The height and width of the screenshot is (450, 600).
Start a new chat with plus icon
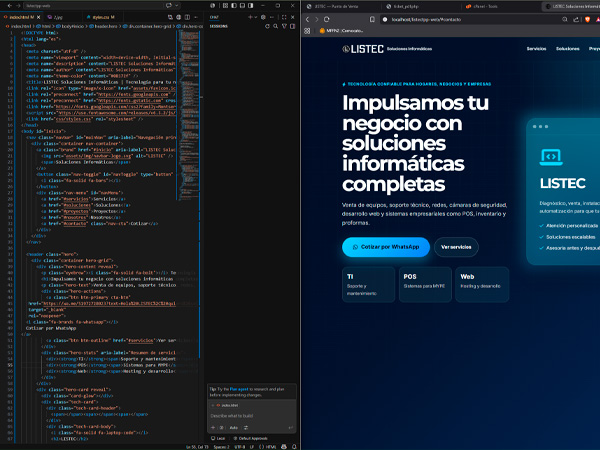pyautogui.click(x=250, y=17)
